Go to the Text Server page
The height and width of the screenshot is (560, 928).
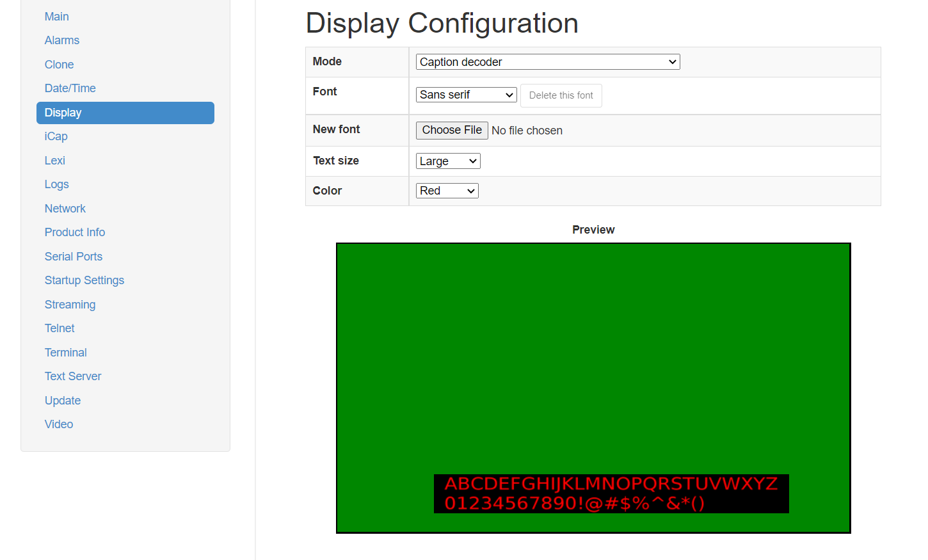[x=73, y=376]
